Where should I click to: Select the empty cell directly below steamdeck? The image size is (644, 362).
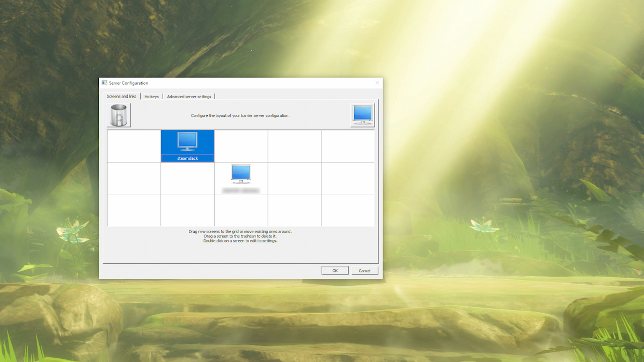click(188, 178)
